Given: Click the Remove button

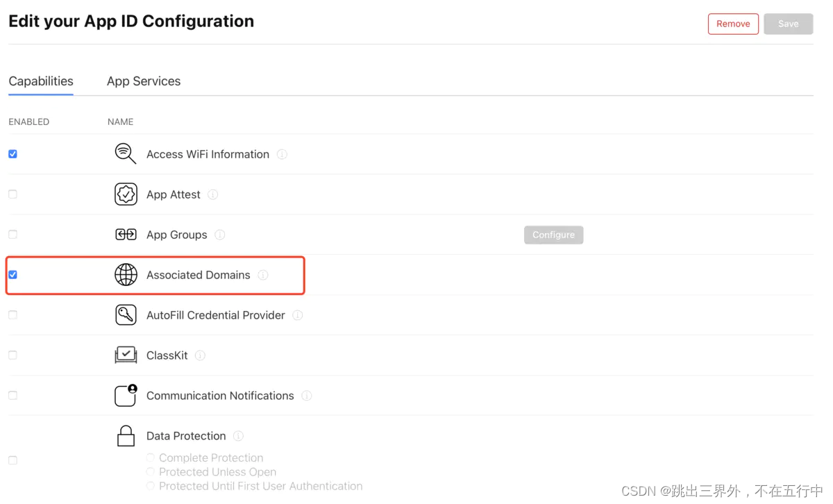Looking at the screenshot, I should point(733,23).
